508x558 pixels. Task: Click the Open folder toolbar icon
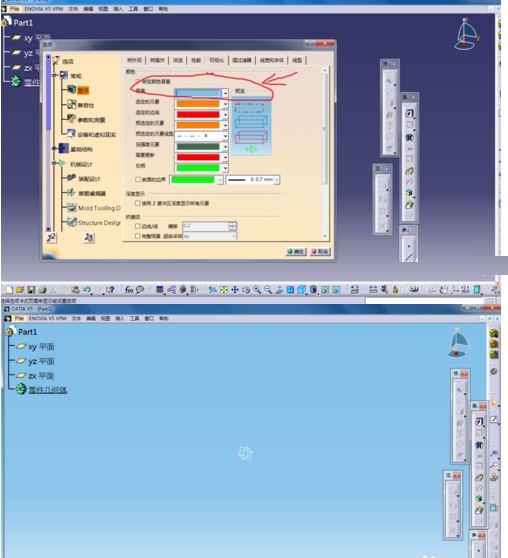click(x=20, y=290)
